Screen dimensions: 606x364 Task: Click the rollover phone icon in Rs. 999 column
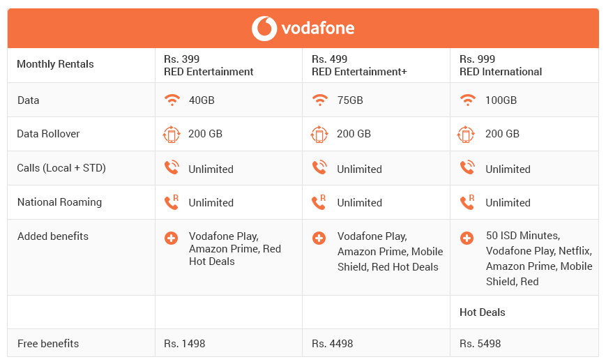click(x=466, y=134)
